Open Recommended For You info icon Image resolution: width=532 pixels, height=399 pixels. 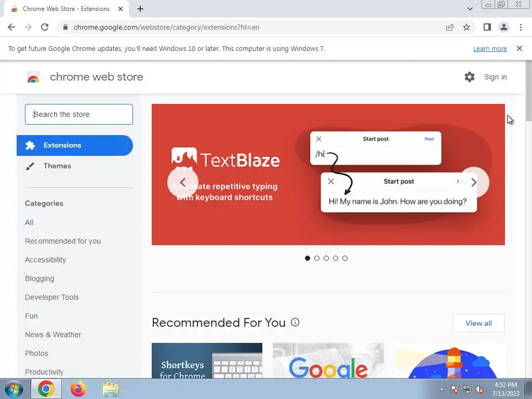[295, 322]
